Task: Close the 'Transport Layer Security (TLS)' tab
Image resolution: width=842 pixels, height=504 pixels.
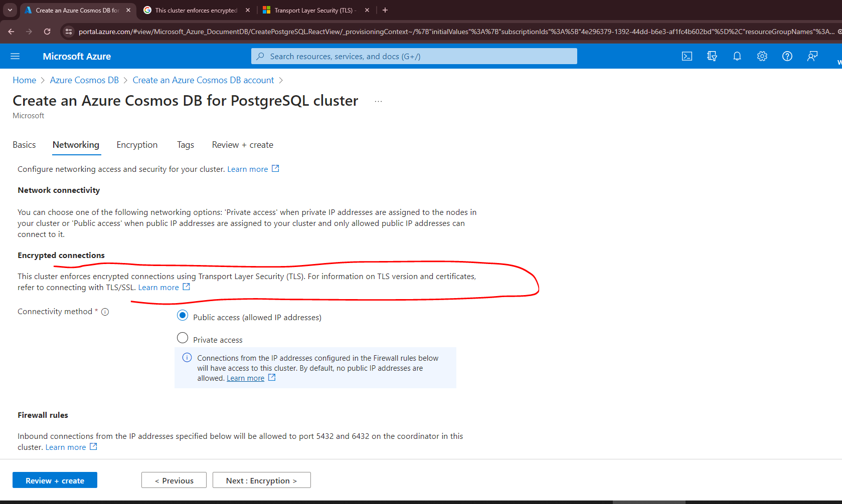Action: point(367,10)
